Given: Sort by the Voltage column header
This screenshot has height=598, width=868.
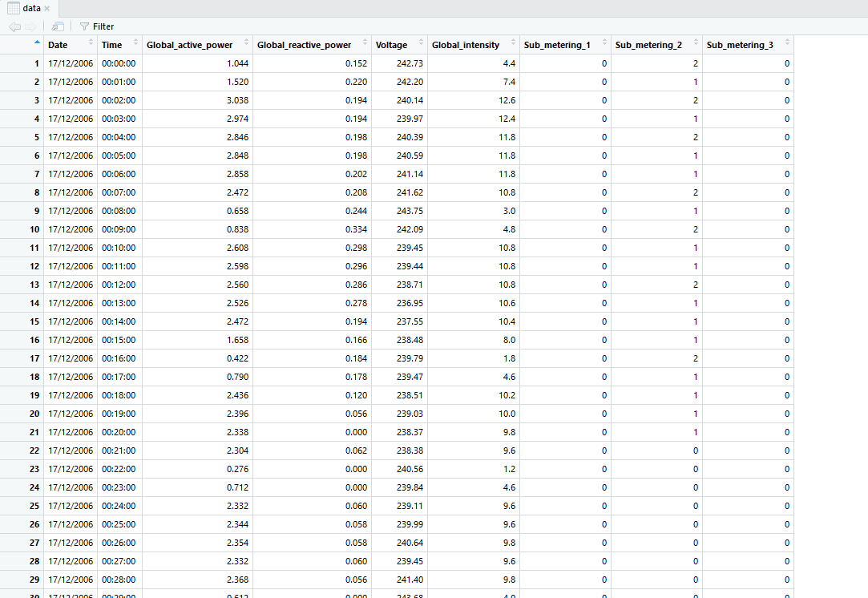Looking at the screenshot, I should 399,45.
